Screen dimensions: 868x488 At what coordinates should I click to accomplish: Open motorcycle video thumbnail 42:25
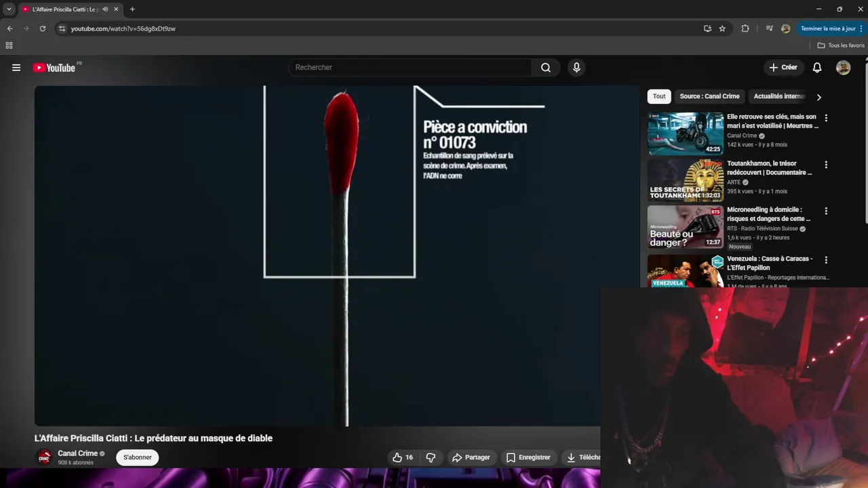686,134
